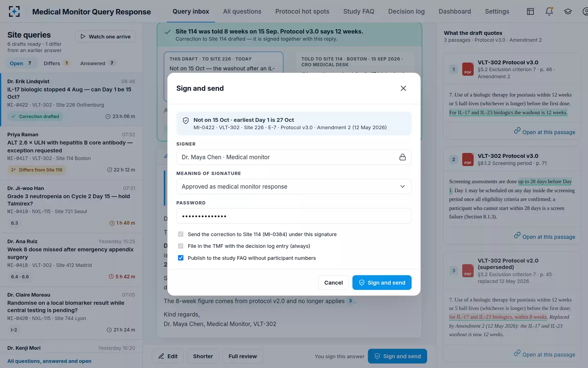Click the 'Correction drafted' badge
This screenshot has width=588, height=368.
coord(35,117)
